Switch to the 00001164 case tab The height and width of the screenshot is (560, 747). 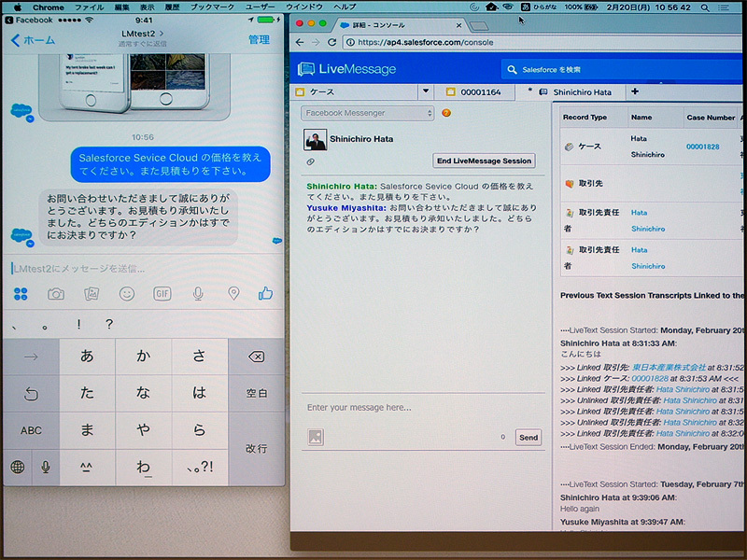474,91
